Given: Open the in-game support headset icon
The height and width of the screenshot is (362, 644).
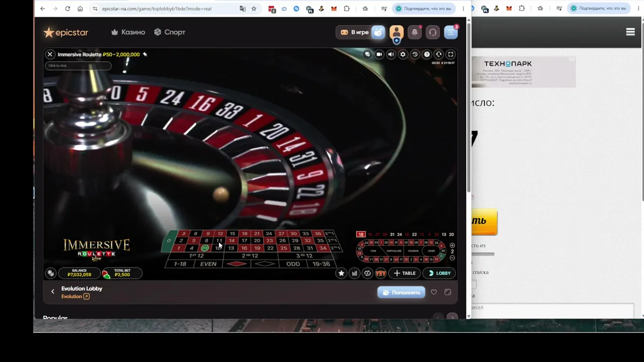Looking at the screenshot, I should click(x=439, y=54).
